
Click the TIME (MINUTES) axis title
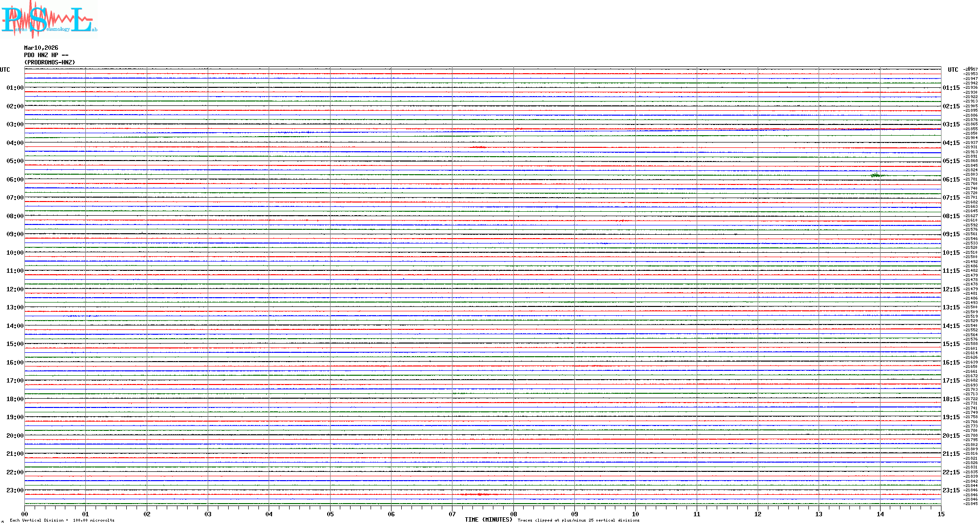point(488,520)
